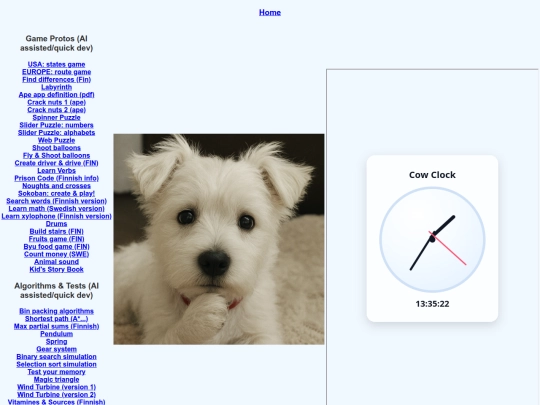Viewport: 540px width, 405px height.
Task: Launch the Labyrinth game link
Action: click(56, 87)
